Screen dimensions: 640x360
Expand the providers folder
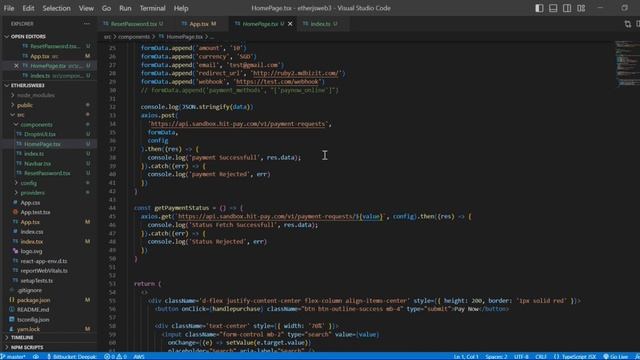coord(32,193)
